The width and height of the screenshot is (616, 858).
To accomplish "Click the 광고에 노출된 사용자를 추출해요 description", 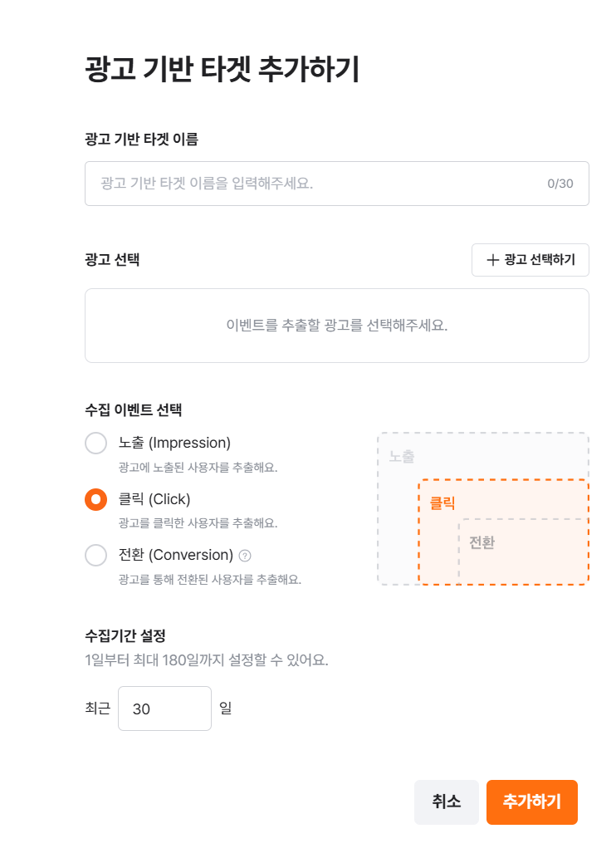I will point(198,468).
